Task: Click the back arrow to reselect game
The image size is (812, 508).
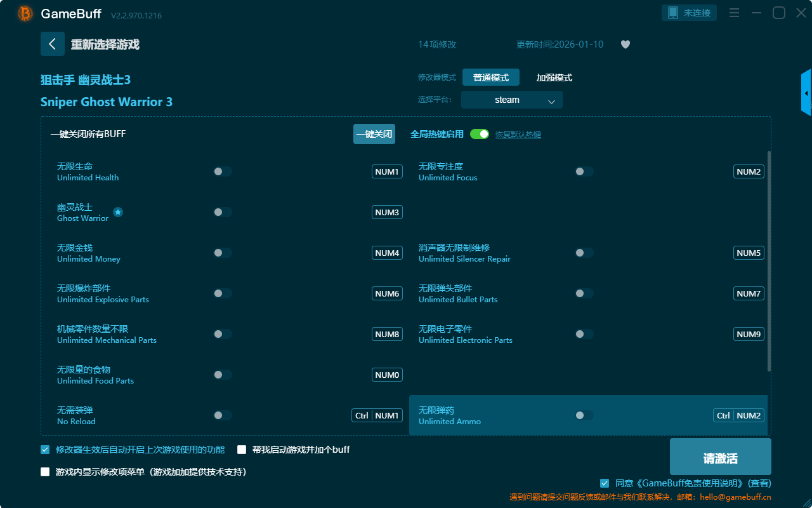Action: tap(53, 44)
